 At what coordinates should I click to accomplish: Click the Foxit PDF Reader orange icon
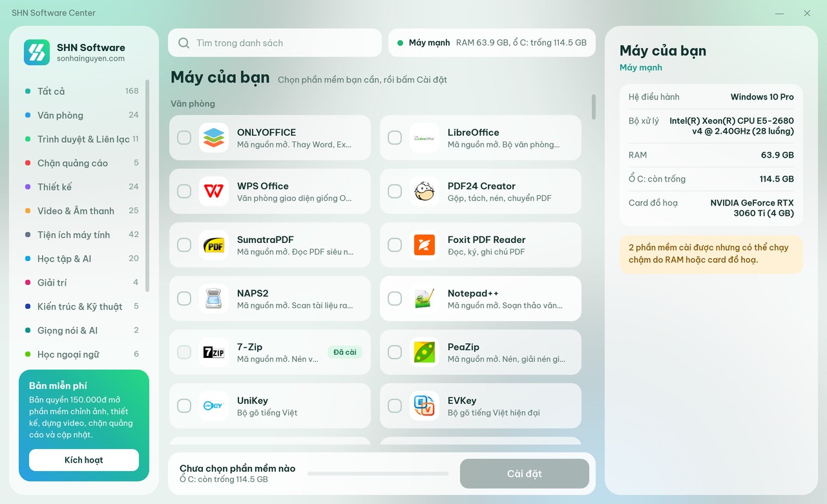(424, 245)
